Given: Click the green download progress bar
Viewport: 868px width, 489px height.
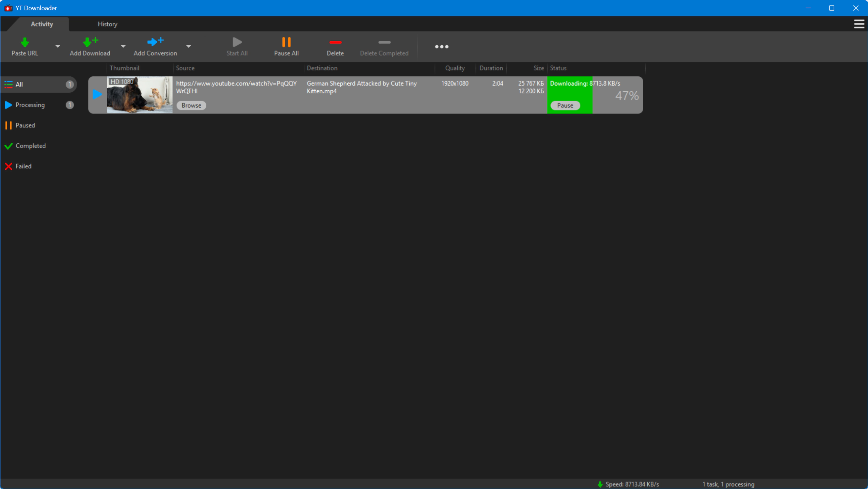Looking at the screenshot, I should click(x=569, y=95).
